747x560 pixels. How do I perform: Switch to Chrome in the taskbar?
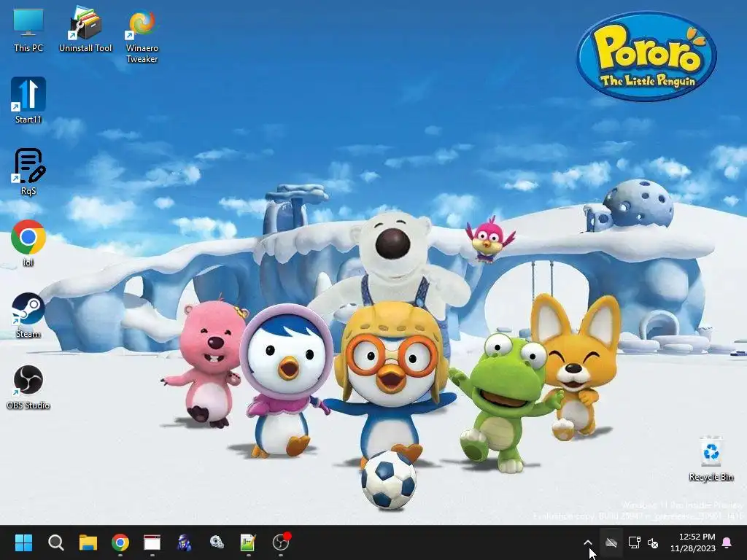point(120,542)
